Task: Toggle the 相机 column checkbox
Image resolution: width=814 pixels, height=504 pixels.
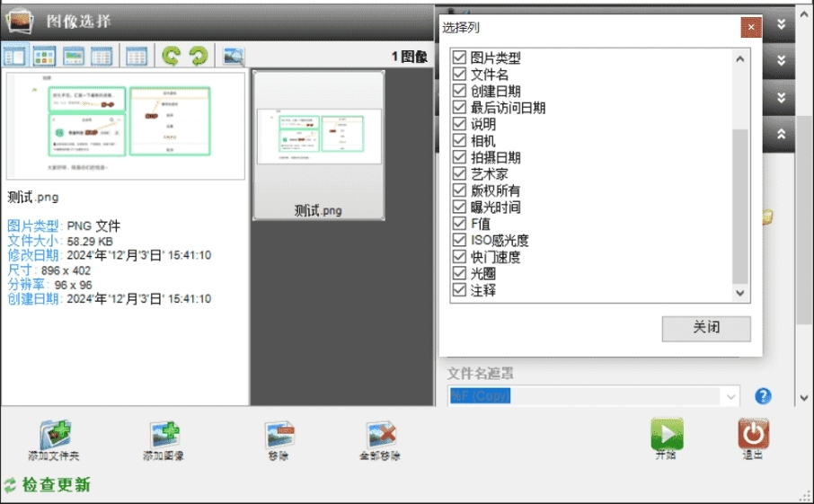Action: tap(459, 140)
